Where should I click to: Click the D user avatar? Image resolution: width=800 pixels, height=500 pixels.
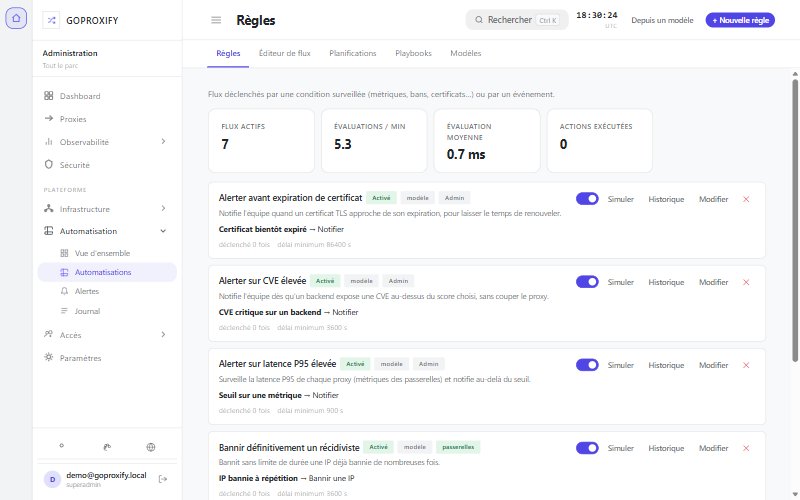52,479
